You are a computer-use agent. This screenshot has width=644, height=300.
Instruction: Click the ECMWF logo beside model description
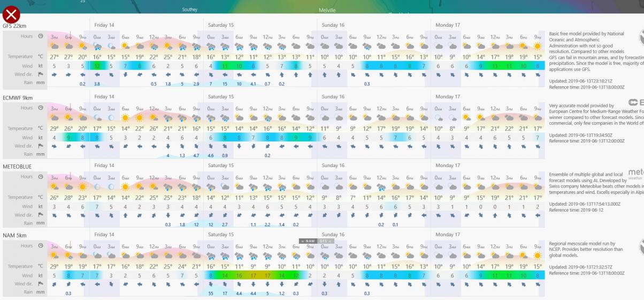pos(635,103)
